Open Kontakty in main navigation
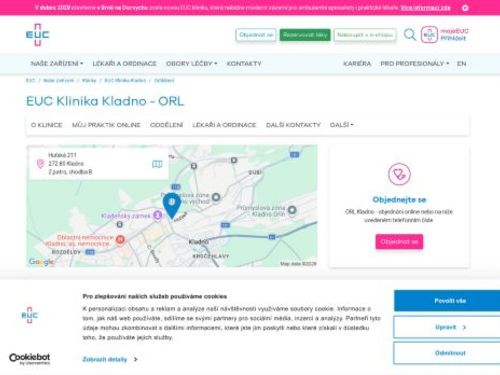Viewport: 500px width, 375px height. (x=244, y=63)
